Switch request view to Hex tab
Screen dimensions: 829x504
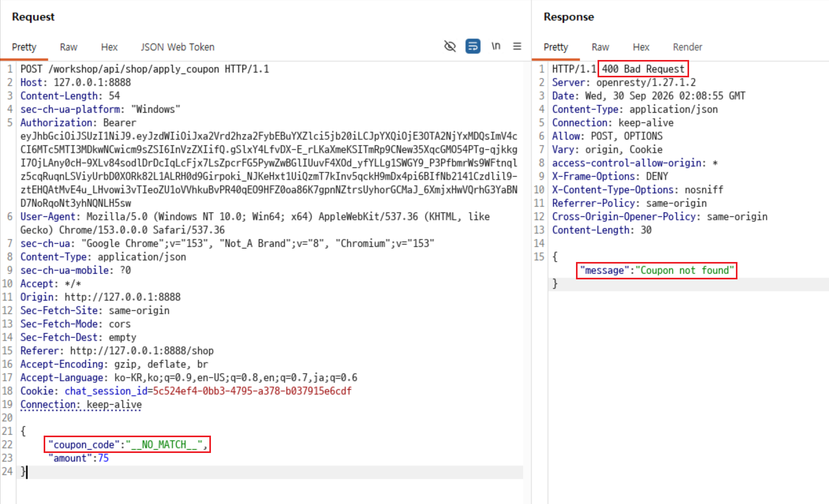point(109,47)
